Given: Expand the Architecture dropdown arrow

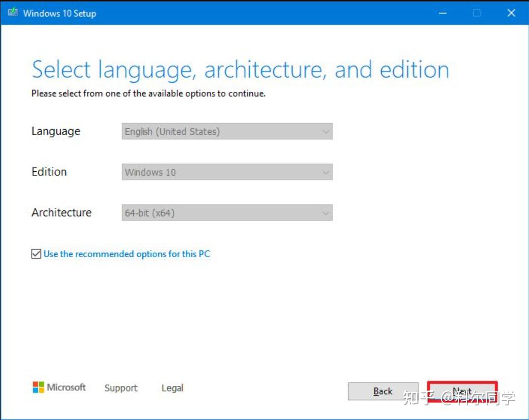Looking at the screenshot, I should [x=326, y=213].
